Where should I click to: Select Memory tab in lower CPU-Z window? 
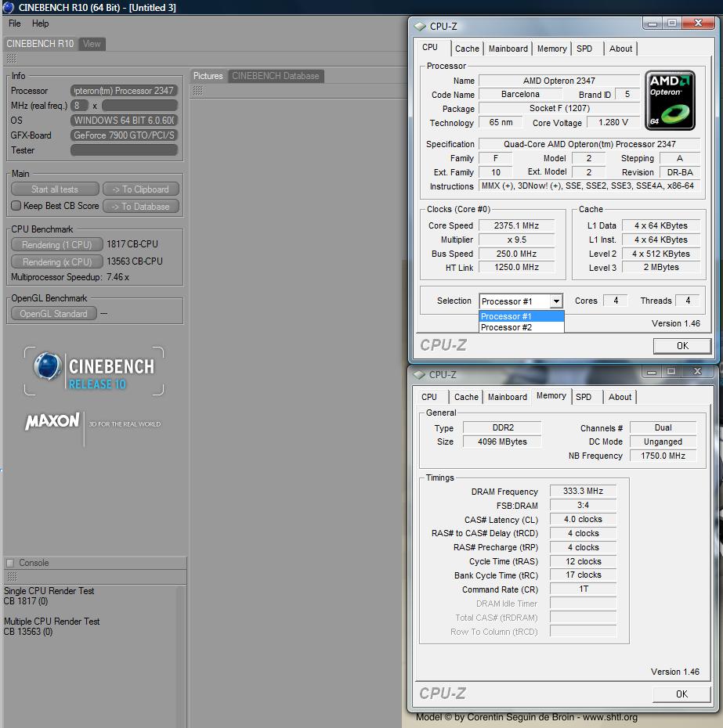pos(551,395)
